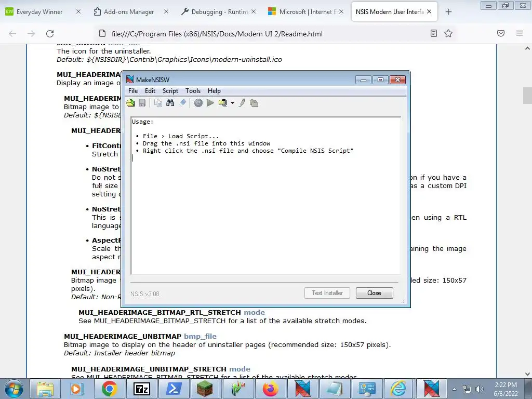Close the Debugging - Runtime tab
The image size is (532, 399).
pyautogui.click(x=254, y=12)
